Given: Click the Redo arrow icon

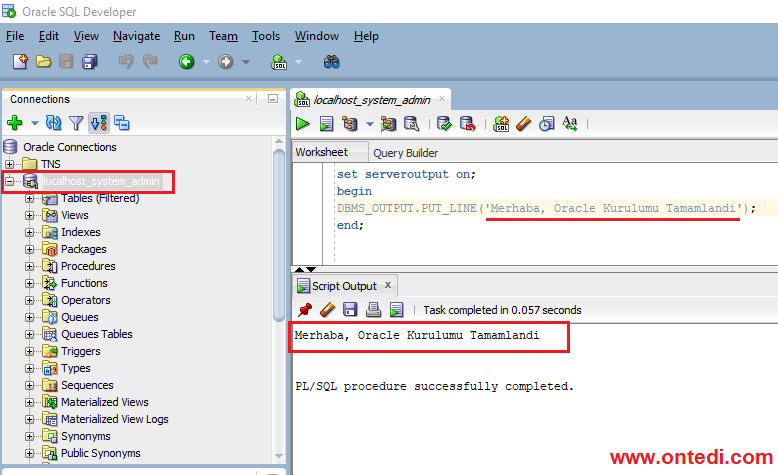Looking at the screenshot, I should click(150, 62).
